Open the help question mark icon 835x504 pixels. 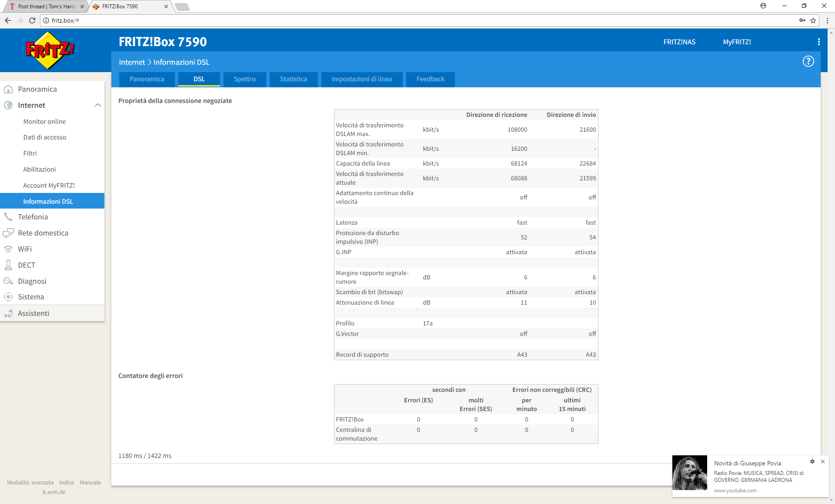tap(808, 62)
